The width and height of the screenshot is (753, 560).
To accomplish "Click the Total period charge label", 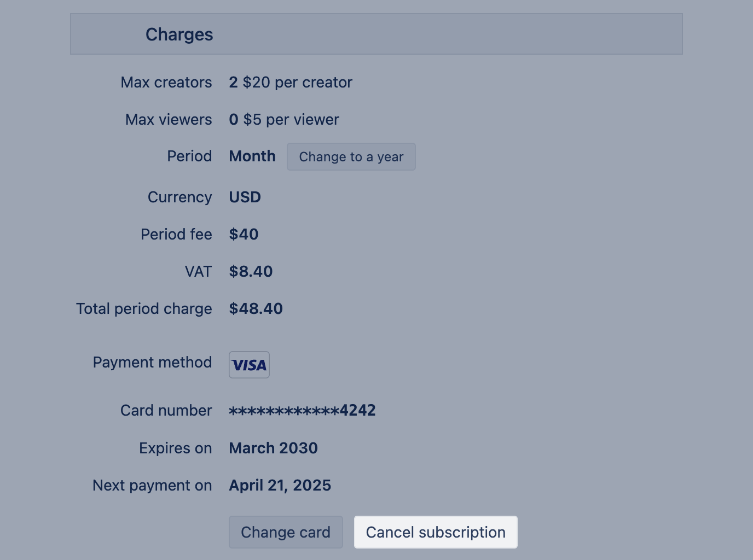I will click(x=144, y=309).
